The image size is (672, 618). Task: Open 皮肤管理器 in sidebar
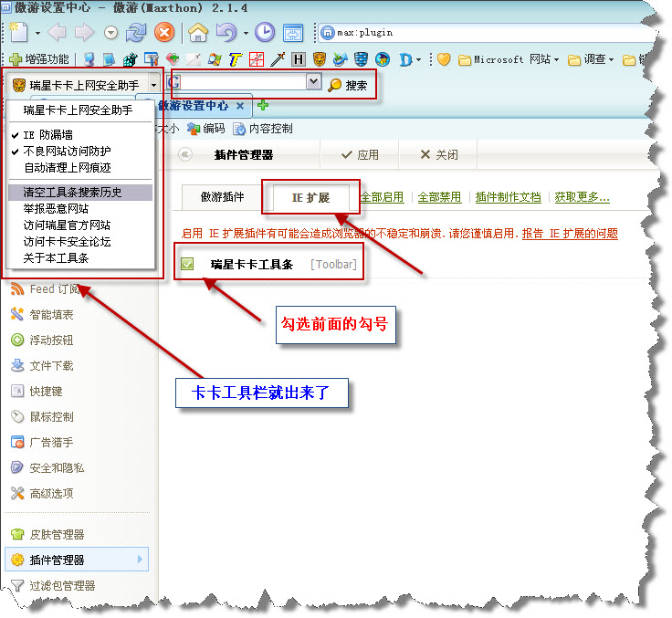point(47,534)
